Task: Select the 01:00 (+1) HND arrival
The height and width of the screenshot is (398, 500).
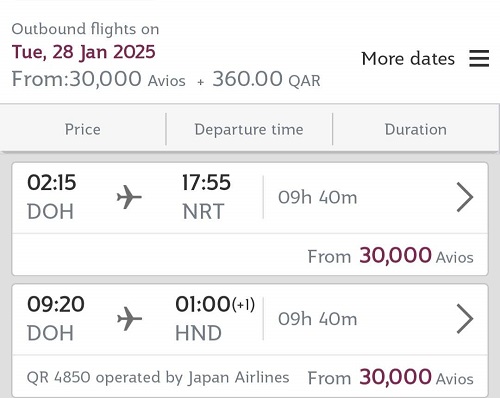Action: point(215,318)
